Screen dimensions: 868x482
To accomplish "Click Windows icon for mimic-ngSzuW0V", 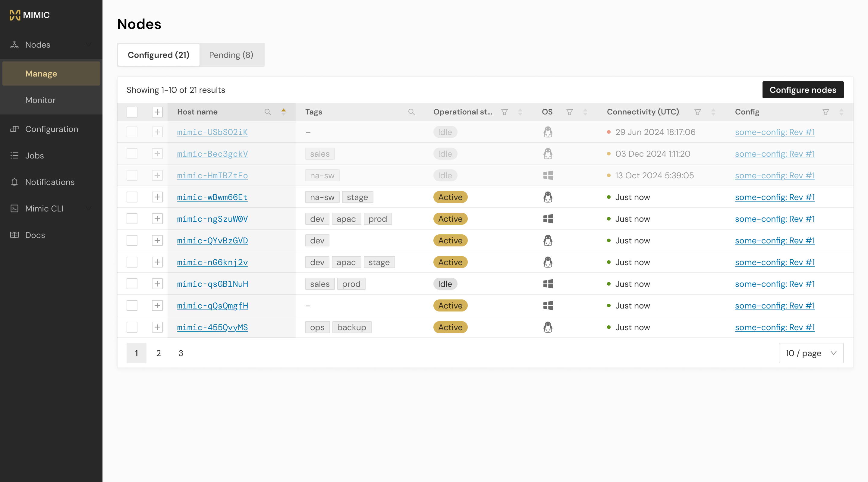I will point(548,219).
